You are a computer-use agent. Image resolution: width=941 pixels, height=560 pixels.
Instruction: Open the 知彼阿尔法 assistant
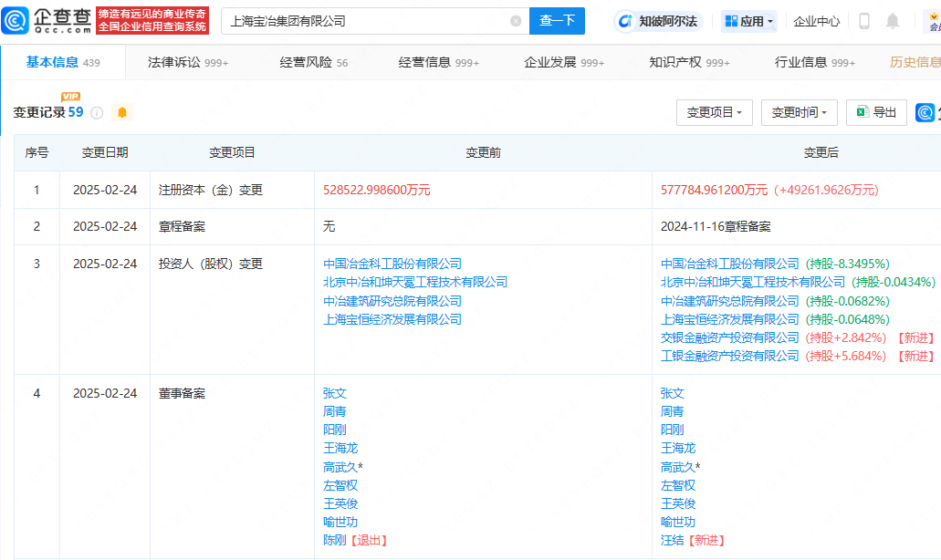658,21
